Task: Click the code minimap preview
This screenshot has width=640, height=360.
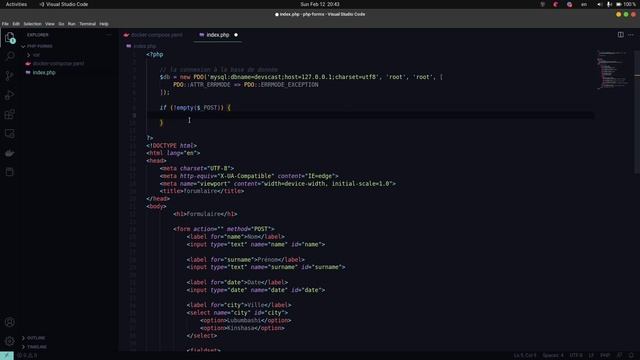Action: pyautogui.click(x=612, y=69)
